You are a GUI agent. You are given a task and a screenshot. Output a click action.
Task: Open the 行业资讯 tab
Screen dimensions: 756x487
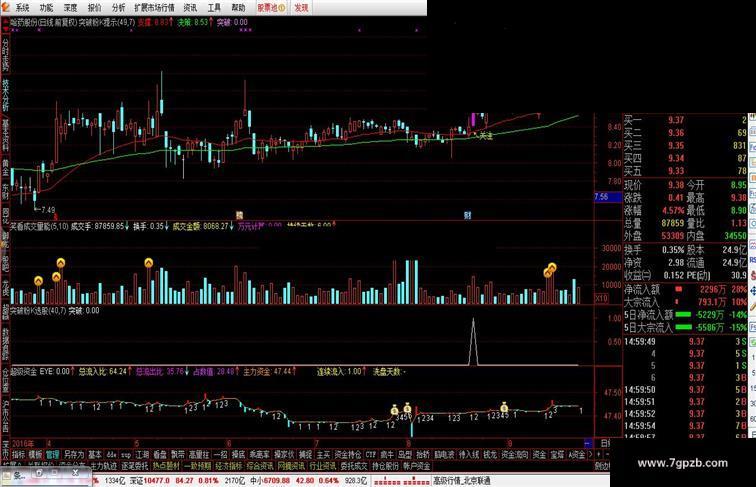(x=323, y=466)
